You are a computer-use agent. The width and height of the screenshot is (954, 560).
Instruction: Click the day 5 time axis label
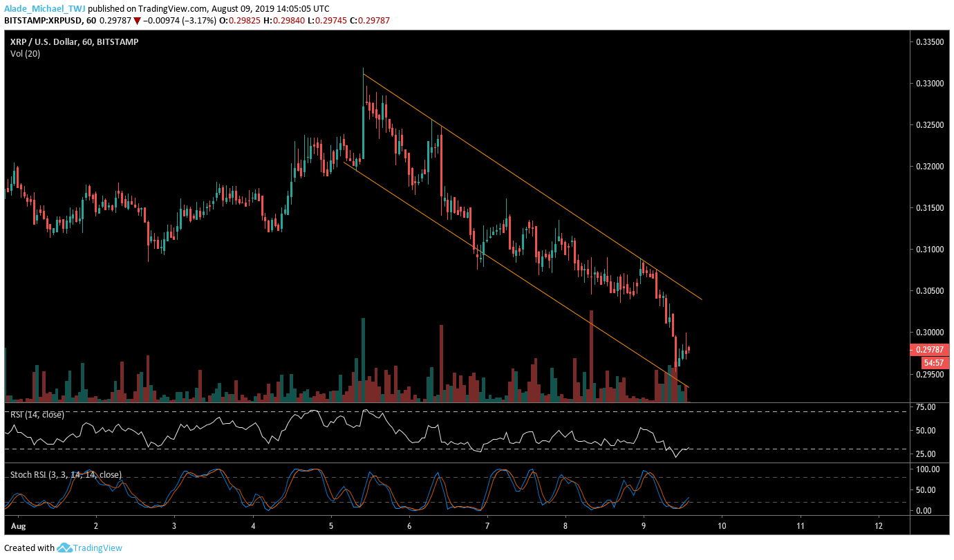click(331, 525)
